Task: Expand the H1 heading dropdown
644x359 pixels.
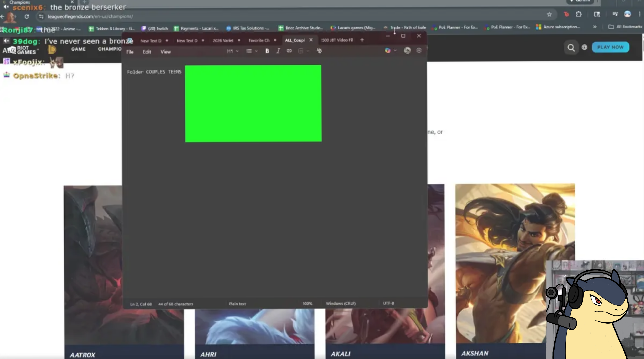Action: pos(232,51)
